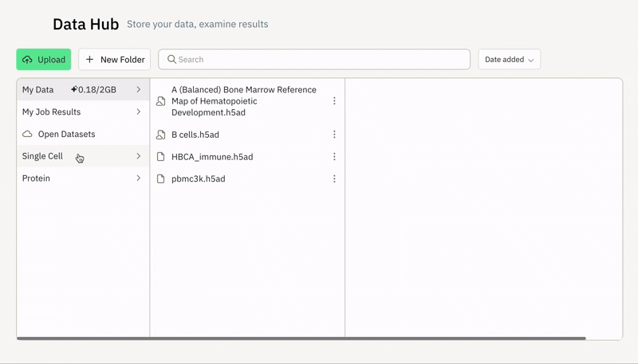Expand the My Job Results chevron
Screen dimensions: 638x364
tap(139, 112)
